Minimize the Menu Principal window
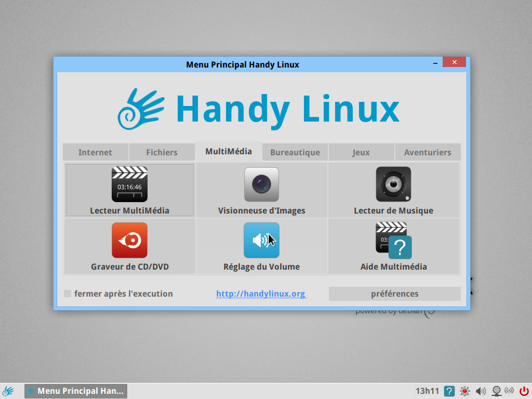The width and height of the screenshot is (532, 399). (x=435, y=63)
